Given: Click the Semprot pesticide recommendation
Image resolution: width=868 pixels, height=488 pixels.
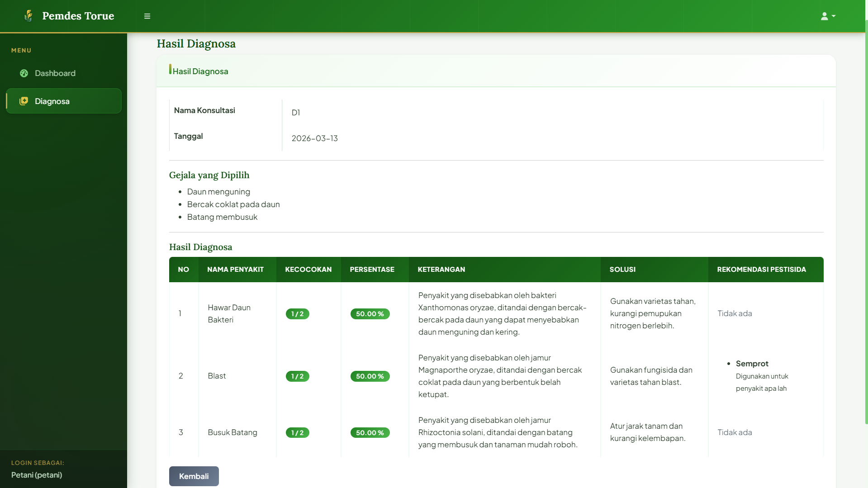Looking at the screenshot, I should (x=752, y=364).
